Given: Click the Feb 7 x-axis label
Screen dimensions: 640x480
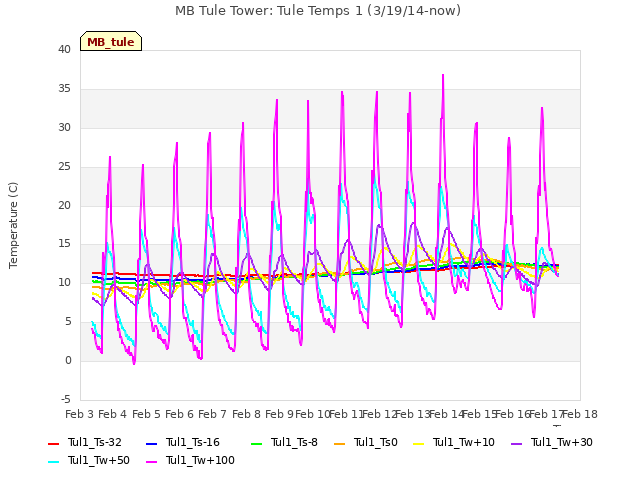Looking at the screenshot, I should [213, 414].
